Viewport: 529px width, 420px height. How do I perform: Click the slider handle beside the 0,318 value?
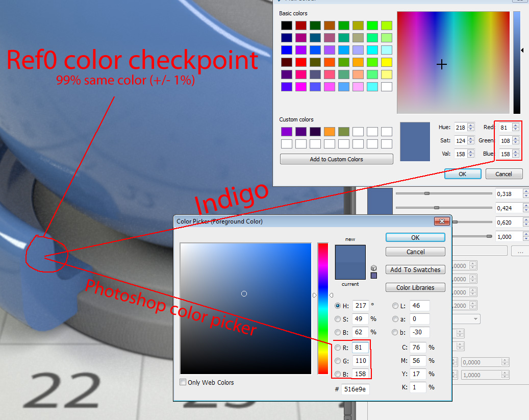click(x=427, y=193)
